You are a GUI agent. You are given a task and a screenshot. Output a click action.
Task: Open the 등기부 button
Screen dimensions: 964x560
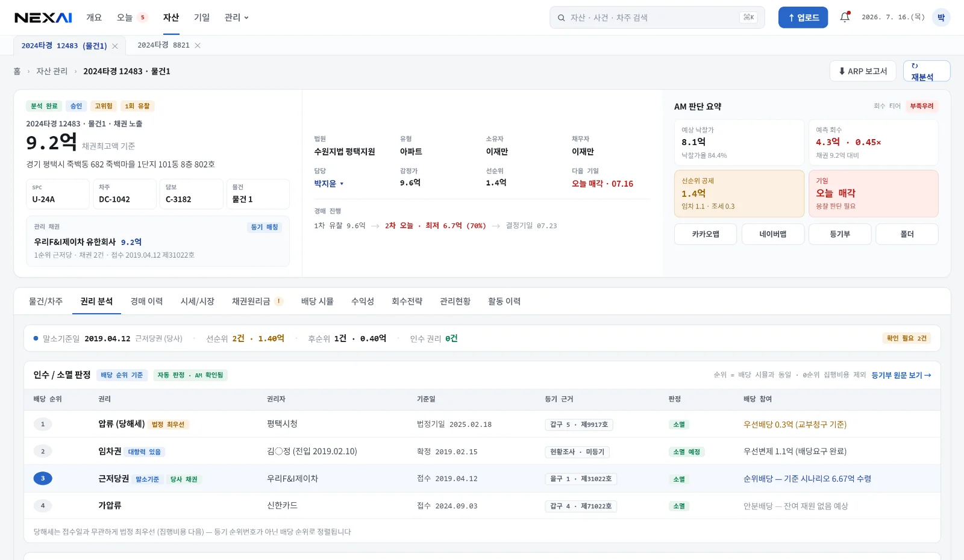click(840, 234)
